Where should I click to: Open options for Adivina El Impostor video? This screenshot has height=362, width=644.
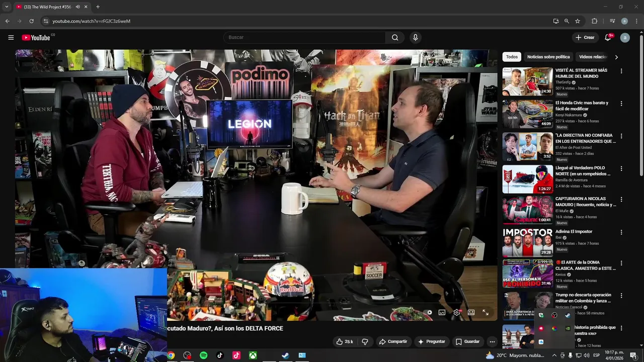pyautogui.click(x=621, y=232)
